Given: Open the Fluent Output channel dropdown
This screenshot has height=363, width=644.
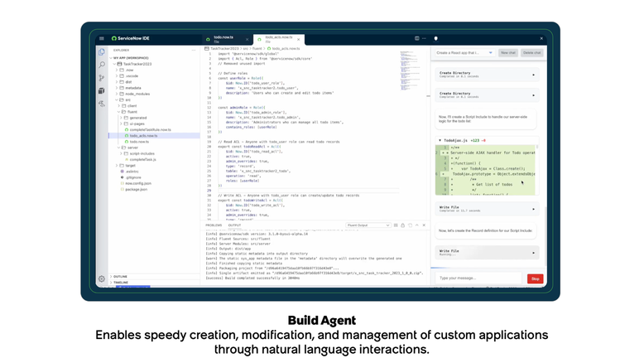Looking at the screenshot, I should tap(368, 225).
